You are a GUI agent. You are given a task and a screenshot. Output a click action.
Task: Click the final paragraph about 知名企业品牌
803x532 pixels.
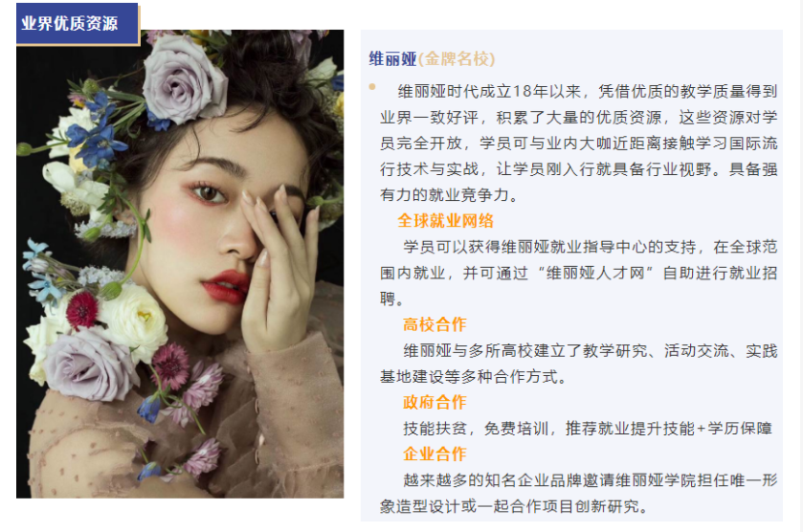click(x=579, y=493)
